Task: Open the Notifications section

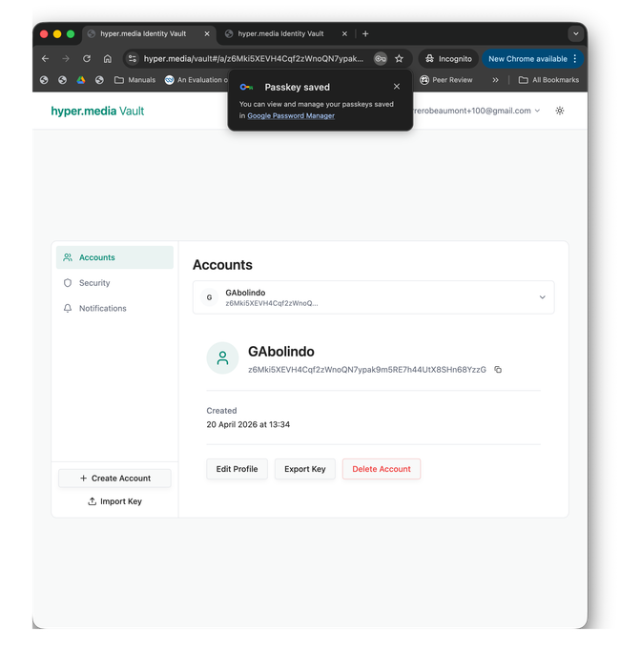Action: 102,309
